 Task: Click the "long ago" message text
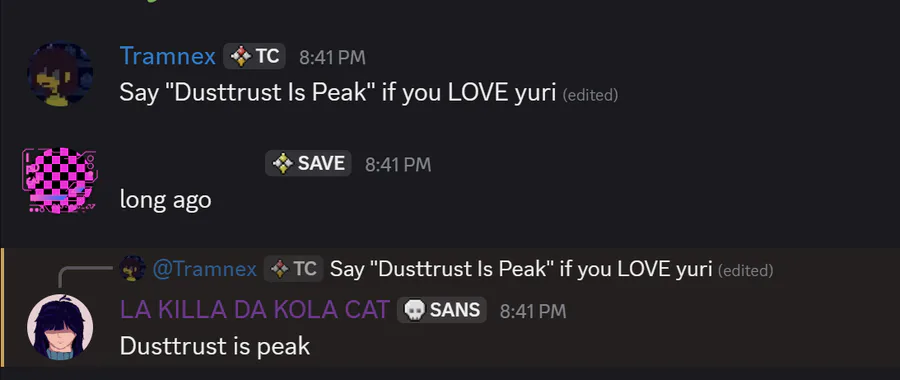click(x=165, y=200)
